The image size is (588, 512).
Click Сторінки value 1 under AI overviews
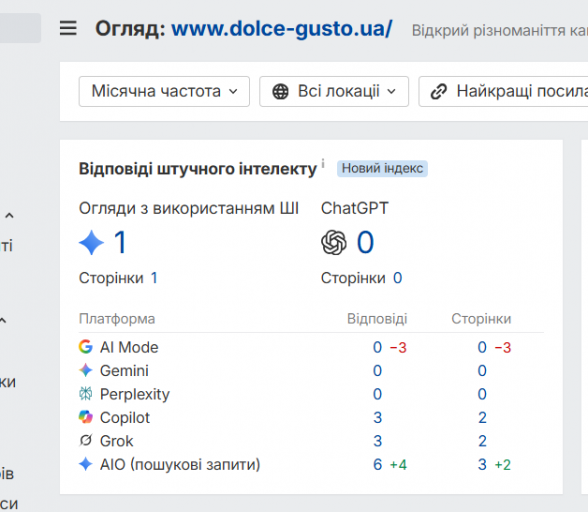(154, 278)
